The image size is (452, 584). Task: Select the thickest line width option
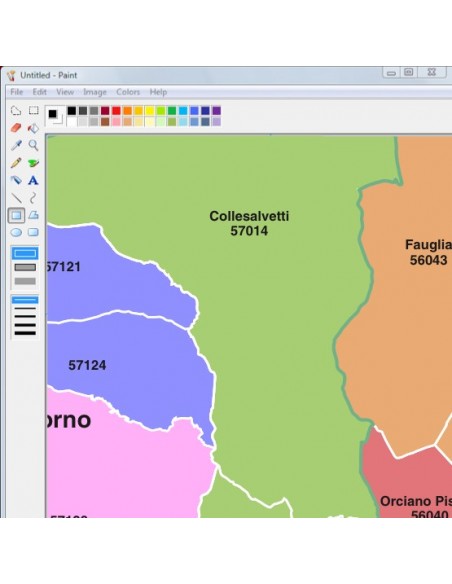coord(25,333)
